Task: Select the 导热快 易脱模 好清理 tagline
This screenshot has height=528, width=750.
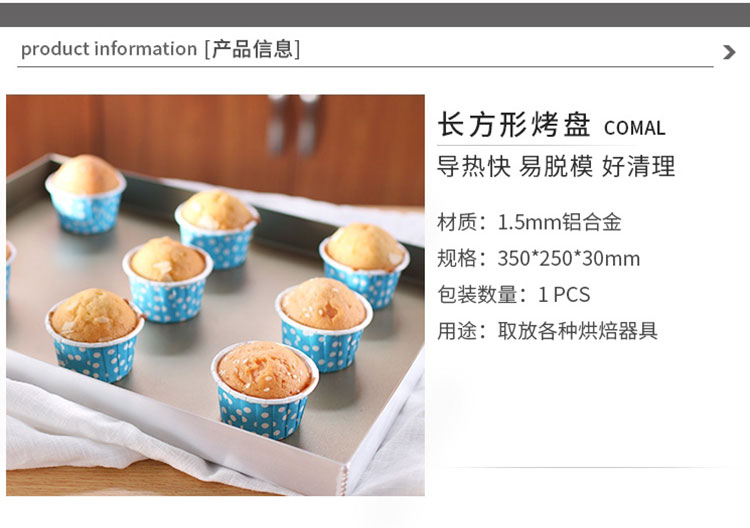Action: [x=556, y=166]
